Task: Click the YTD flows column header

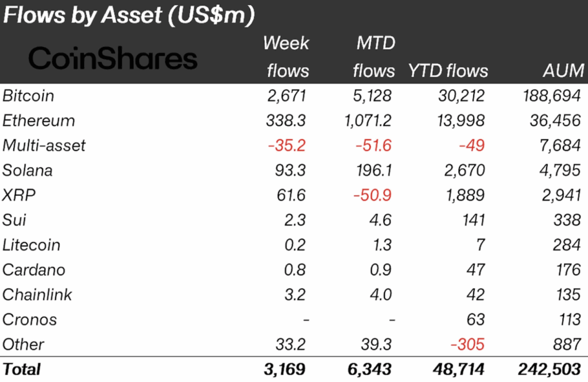Action: pyautogui.click(x=448, y=71)
